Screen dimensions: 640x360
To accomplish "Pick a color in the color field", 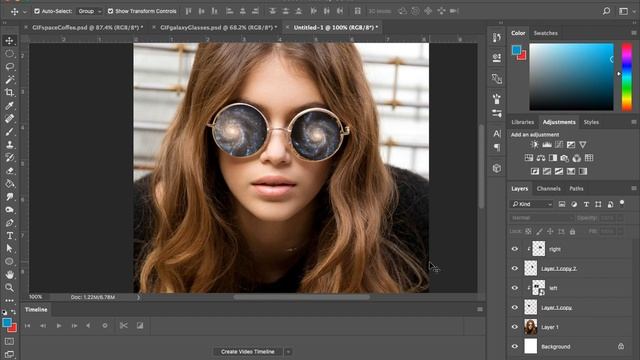I will tap(571, 77).
